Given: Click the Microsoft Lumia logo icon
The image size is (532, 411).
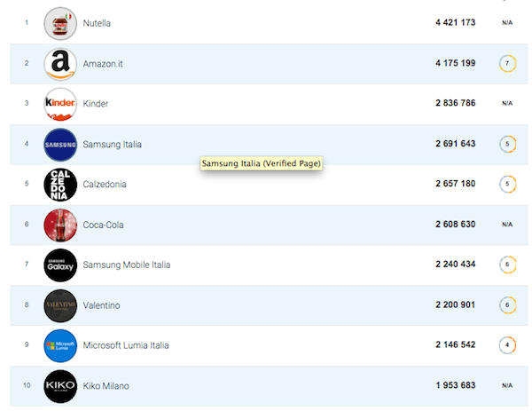Looking at the screenshot, I should tap(60, 345).
